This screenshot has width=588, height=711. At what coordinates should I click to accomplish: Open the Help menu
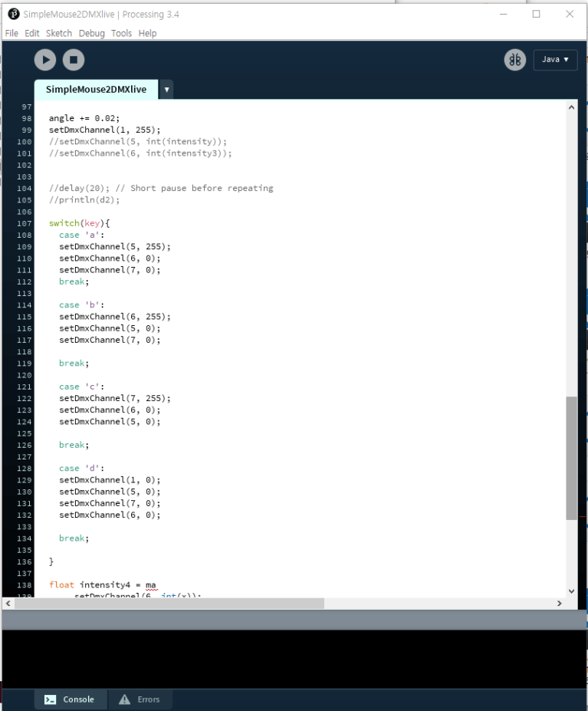coord(147,34)
